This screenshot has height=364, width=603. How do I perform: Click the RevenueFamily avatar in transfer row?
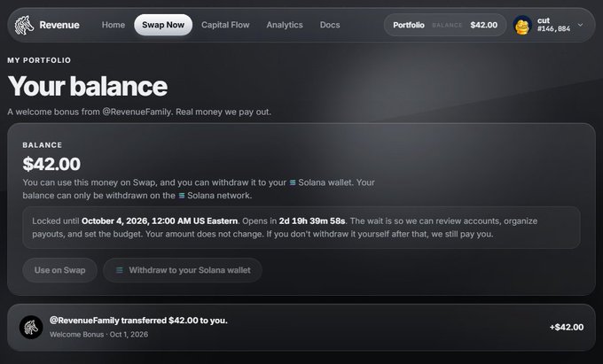tap(31, 327)
